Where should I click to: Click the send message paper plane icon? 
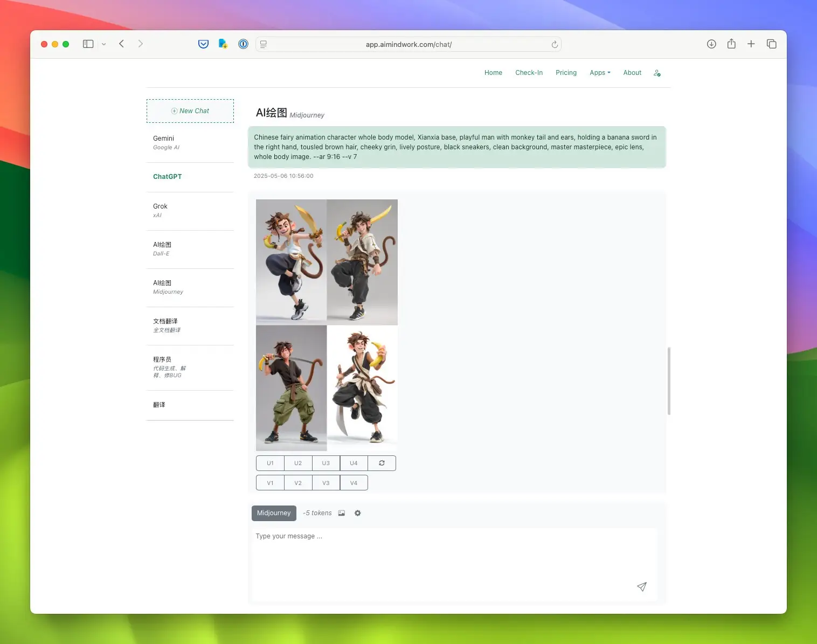[641, 587]
